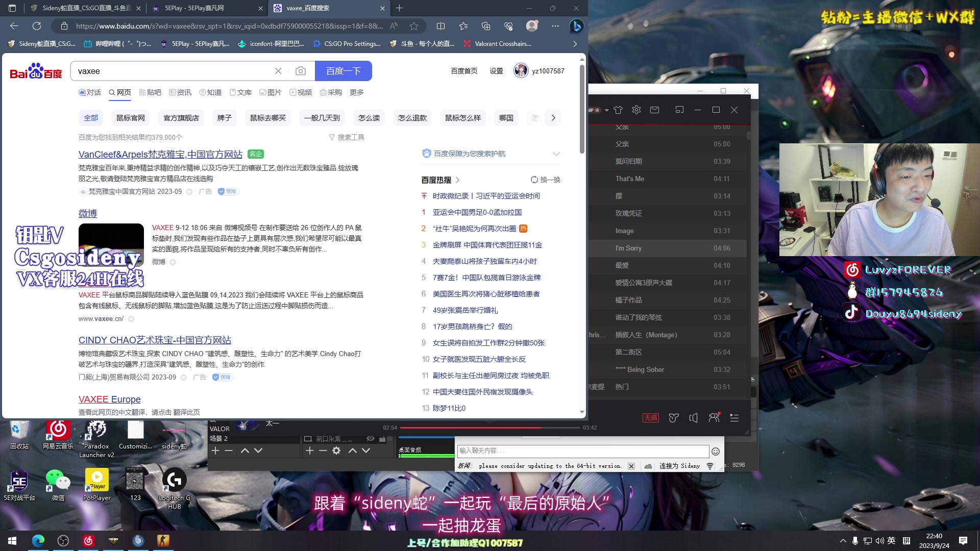
Task: Click the Baidu logo
Action: 36,71
